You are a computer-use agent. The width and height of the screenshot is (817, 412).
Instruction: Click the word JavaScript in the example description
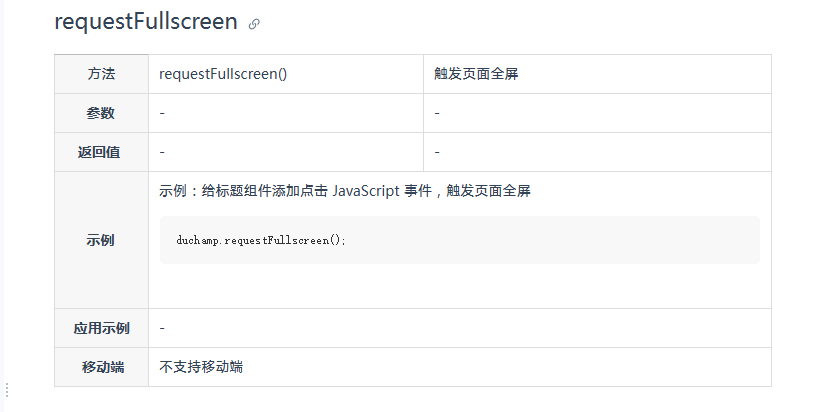pyautogui.click(x=366, y=191)
